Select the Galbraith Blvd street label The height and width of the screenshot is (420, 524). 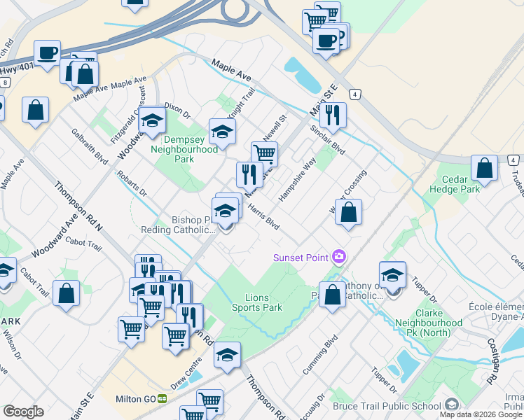[x=90, y=146]
